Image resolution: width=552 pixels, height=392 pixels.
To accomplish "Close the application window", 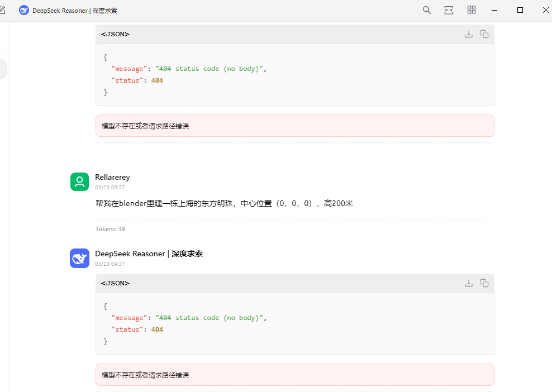I will click(546, 10).
